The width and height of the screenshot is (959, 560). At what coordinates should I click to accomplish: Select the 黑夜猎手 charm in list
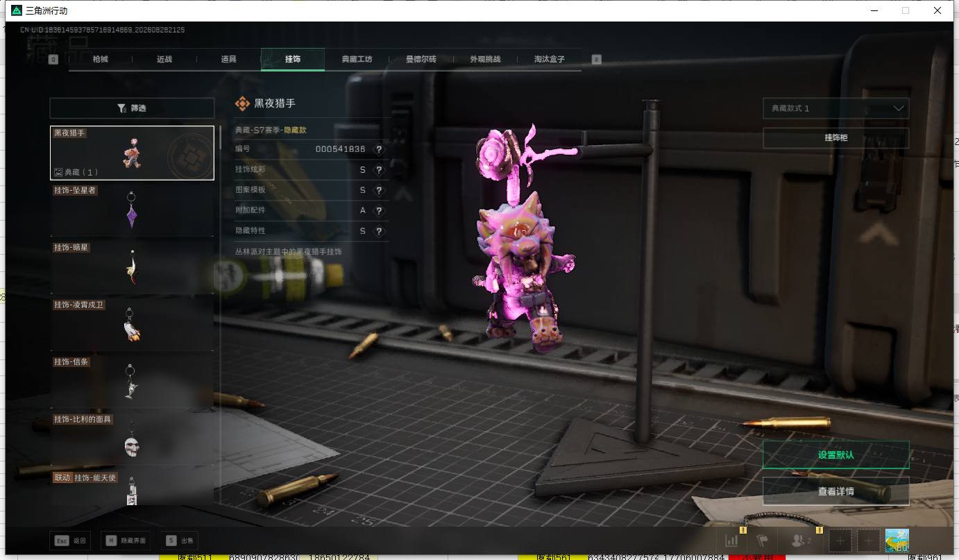click(x=132, y=153)
